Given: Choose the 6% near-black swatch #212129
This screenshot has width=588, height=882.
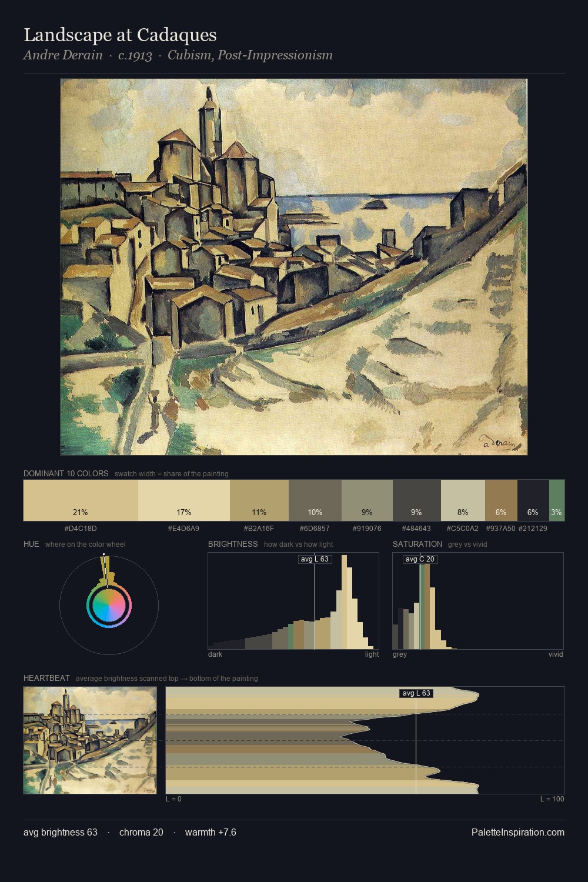Looking at the screenshot, I should pyautogui.click(x=533, y=500).
